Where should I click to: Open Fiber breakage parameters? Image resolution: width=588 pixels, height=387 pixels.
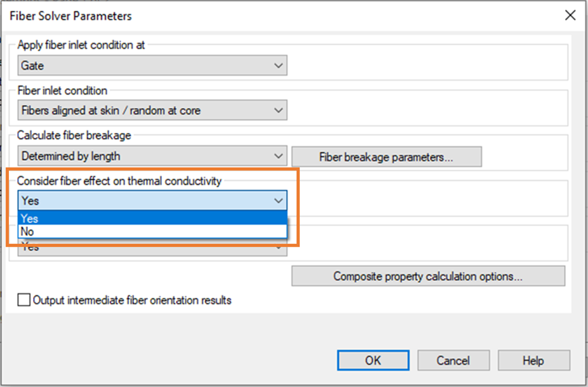(386, 157)
